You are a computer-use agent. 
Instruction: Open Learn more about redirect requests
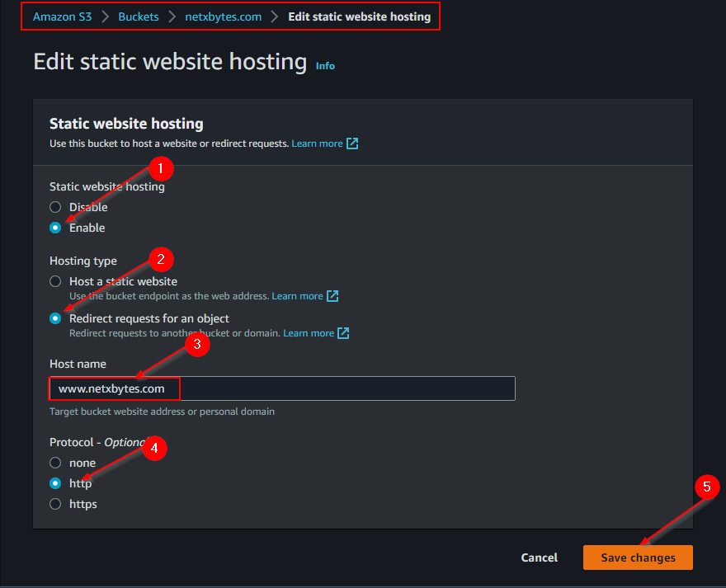click(x=309, y=333)
